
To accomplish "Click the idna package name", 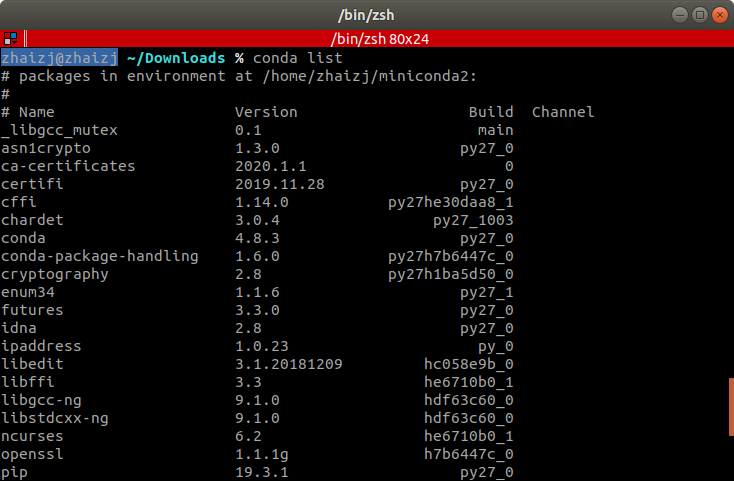I will pos(19,328).
